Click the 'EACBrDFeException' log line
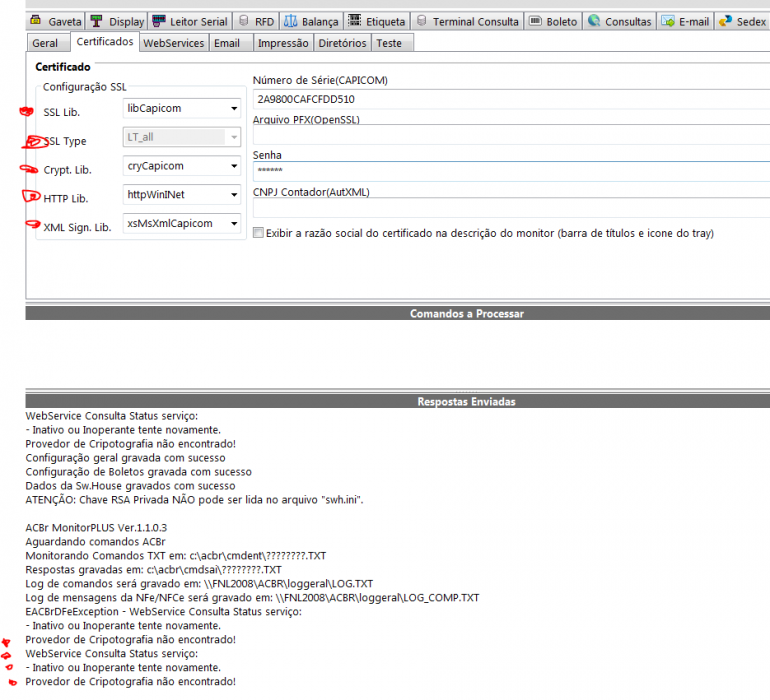Screen dimensions: 770x700 pos(164,612)
